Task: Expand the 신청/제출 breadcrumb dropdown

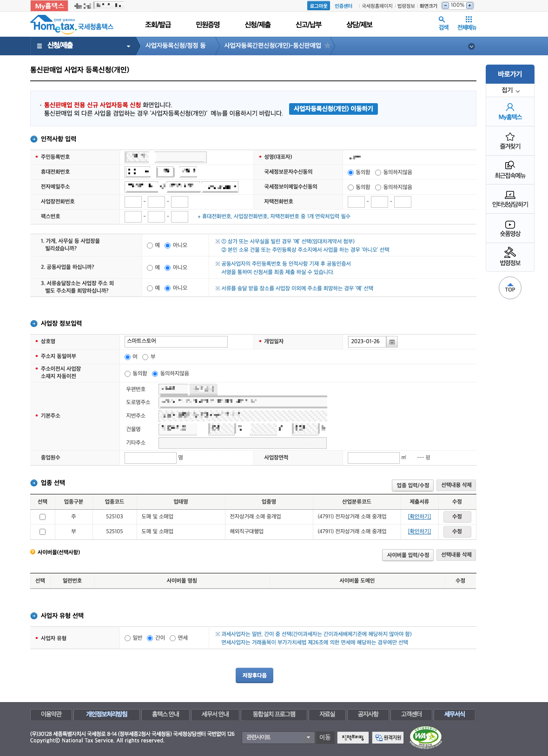Action: [128, 46]
